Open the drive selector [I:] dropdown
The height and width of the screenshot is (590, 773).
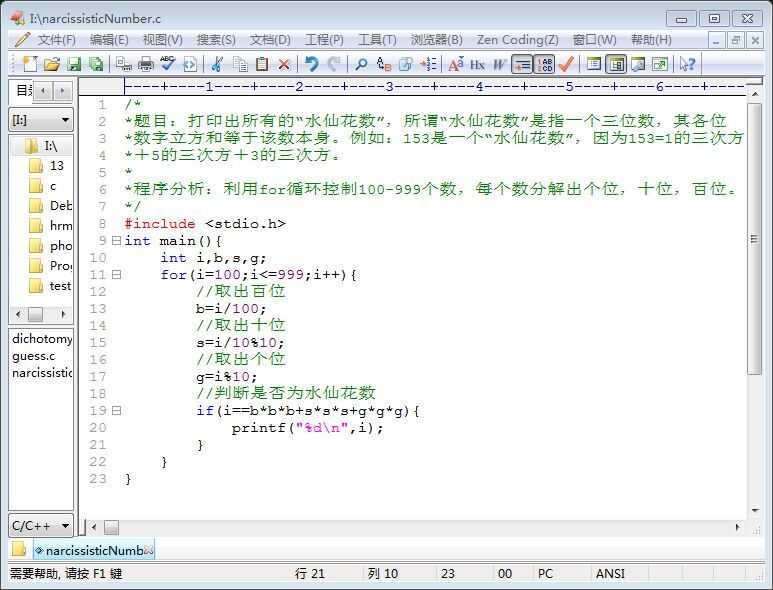[x=41, y=120]
